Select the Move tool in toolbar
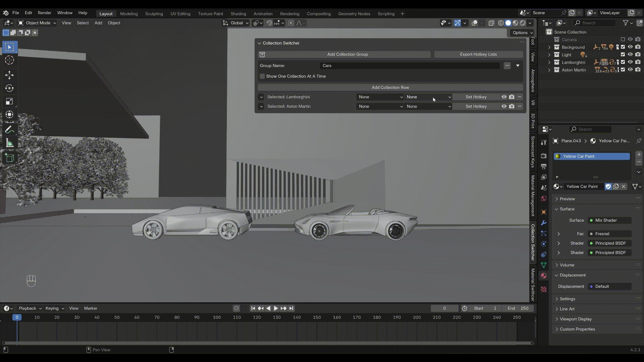644x362 pixels. click(x=9, y=75)
